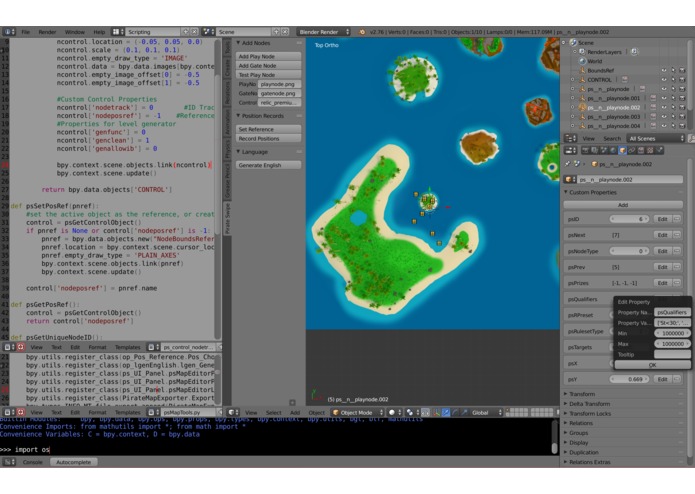
Task: Open the All Scenes outliner filter dropdown
Action: click(656, 139)
